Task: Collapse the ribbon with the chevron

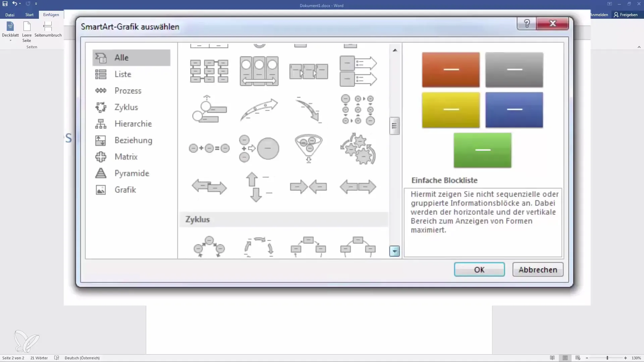Action: click(x=639, y=47)
